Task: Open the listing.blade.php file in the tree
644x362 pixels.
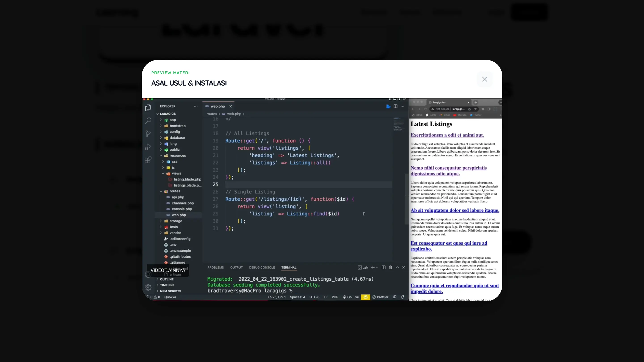Action: tap(187, 179)
